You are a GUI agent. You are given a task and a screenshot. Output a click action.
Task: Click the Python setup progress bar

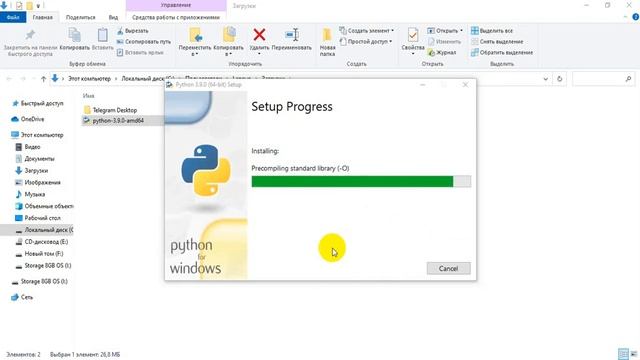(x=361, y=182)
